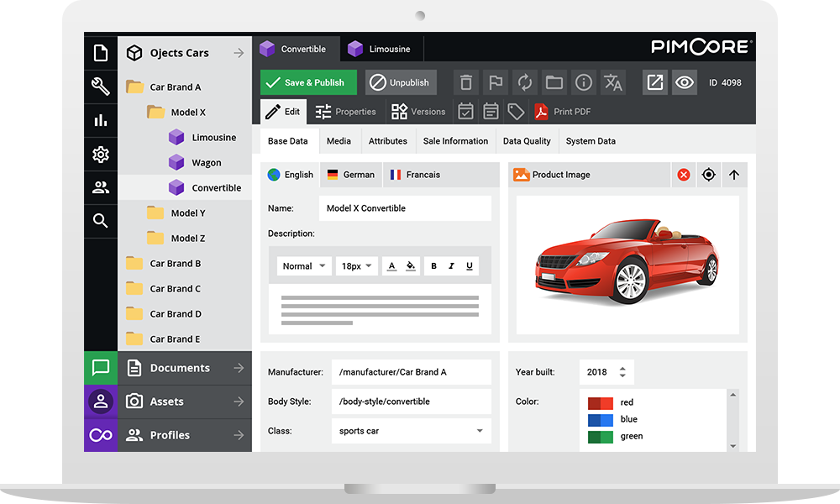Open the Class dropdown showing sports car
This screenshot has height=504, width=840.
pos(411,430)
